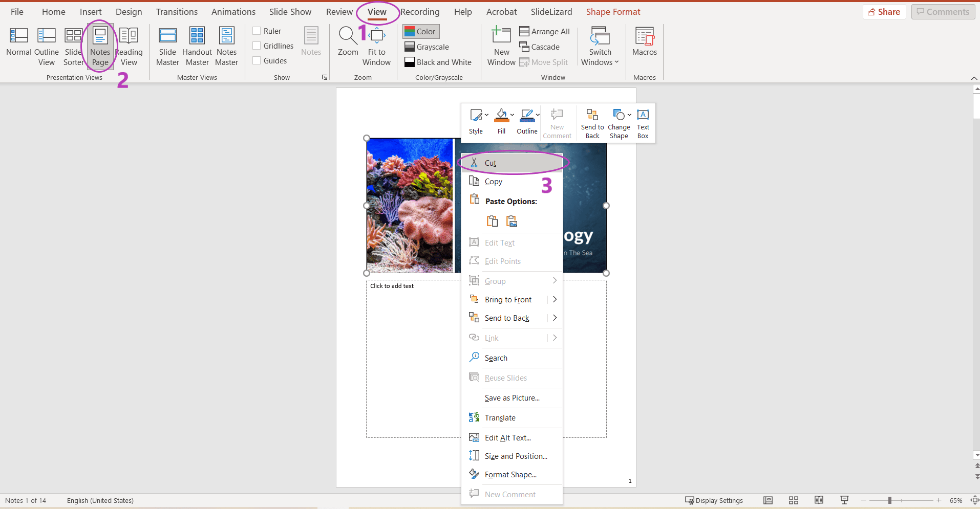The height and width of the screenshot is (509, 980).
Task: Enable the Ruler checkbox
Action: (x=257, y=31)
